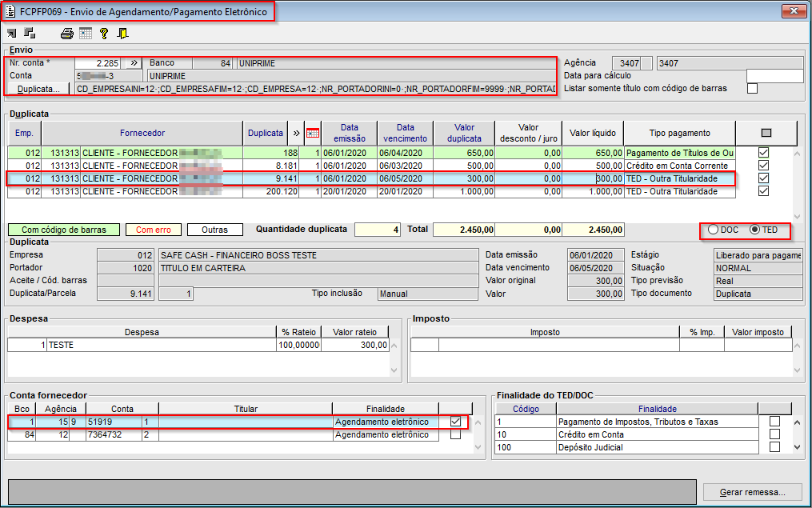
Task: Click the Outras legend box
Action: pos(215,230)
